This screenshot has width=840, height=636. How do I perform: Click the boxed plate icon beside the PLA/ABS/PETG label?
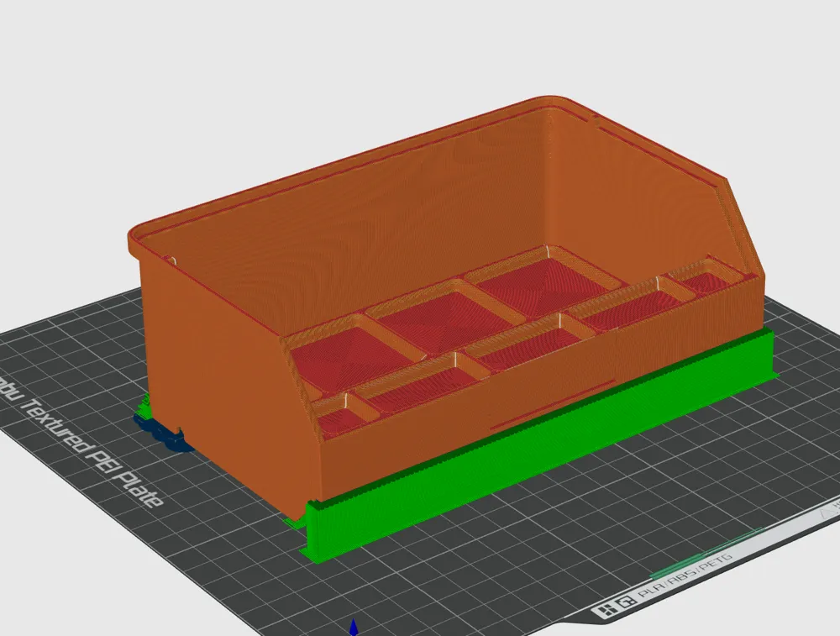[x=626, y=602]
